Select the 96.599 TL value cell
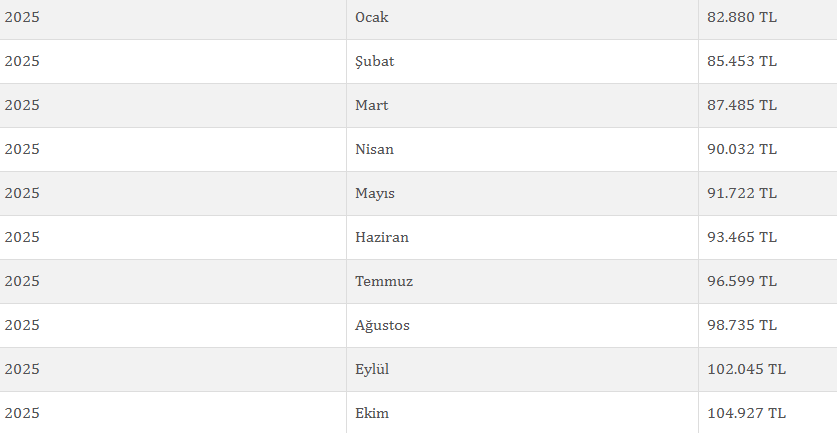This screenshot has width=837, height=433. (x=742, y=281)
